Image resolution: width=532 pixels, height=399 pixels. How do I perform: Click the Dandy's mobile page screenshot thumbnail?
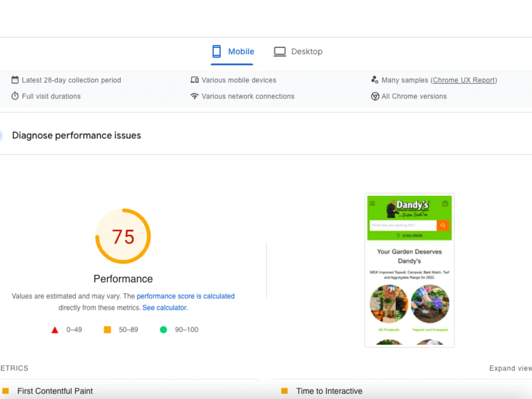410,270
